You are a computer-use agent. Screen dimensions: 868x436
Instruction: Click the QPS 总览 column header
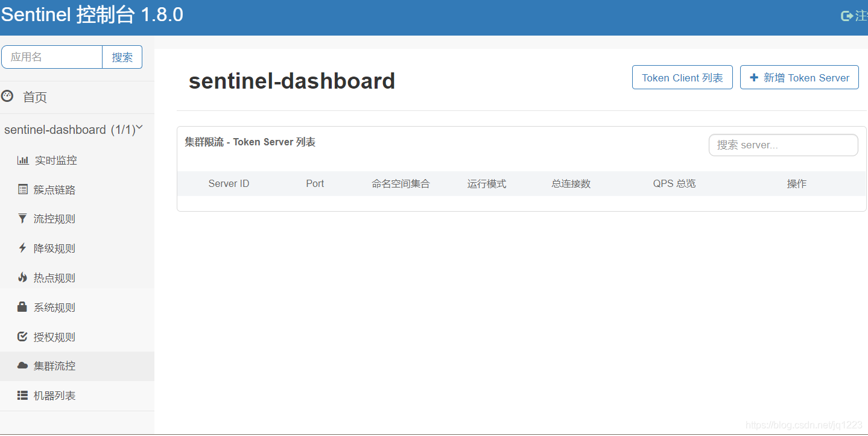point(674,183)
